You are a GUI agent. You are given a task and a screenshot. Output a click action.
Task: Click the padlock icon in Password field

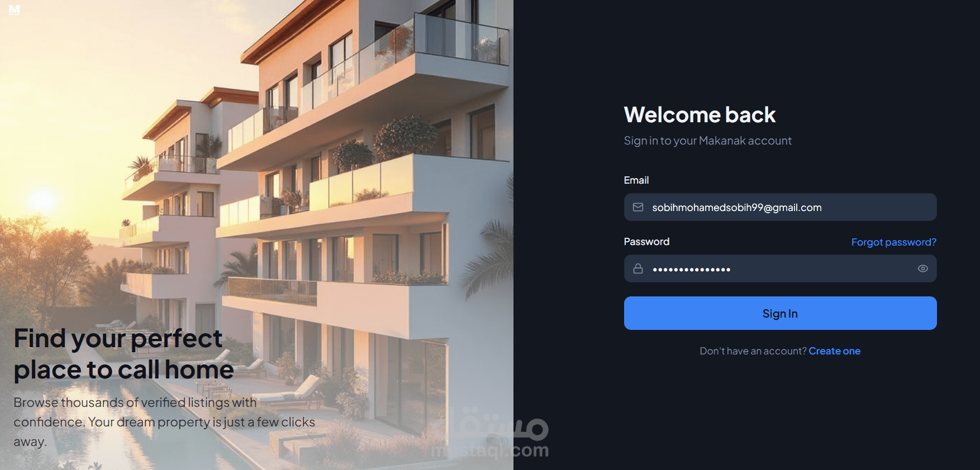point(638,268)
